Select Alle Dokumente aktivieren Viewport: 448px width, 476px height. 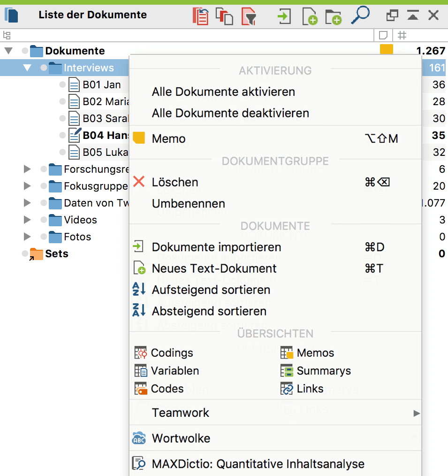(223, 92)
